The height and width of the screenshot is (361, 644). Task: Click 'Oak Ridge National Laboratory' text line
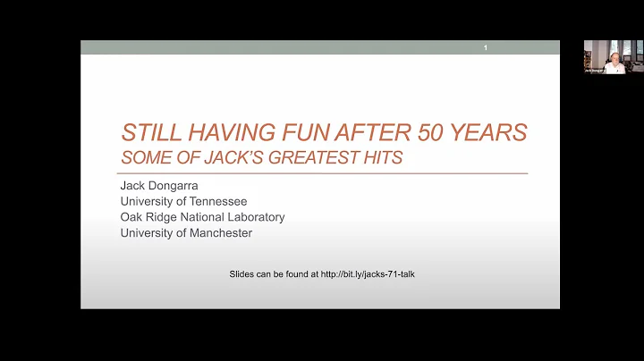click(202, 217)
